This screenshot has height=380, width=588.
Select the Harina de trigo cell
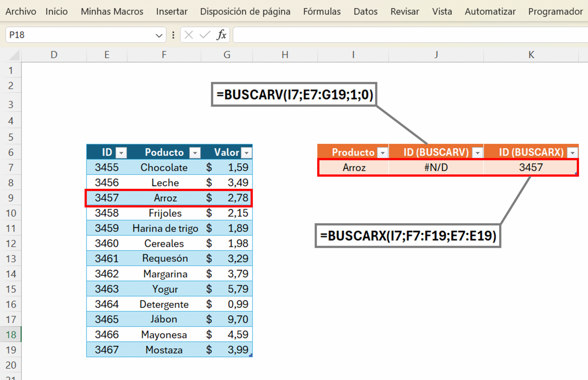point(164,228)
